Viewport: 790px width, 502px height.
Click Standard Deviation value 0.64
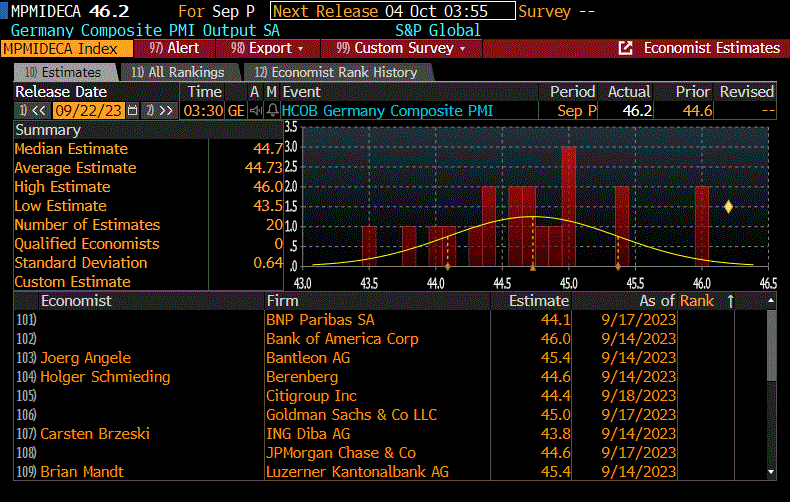coord(268,263)
